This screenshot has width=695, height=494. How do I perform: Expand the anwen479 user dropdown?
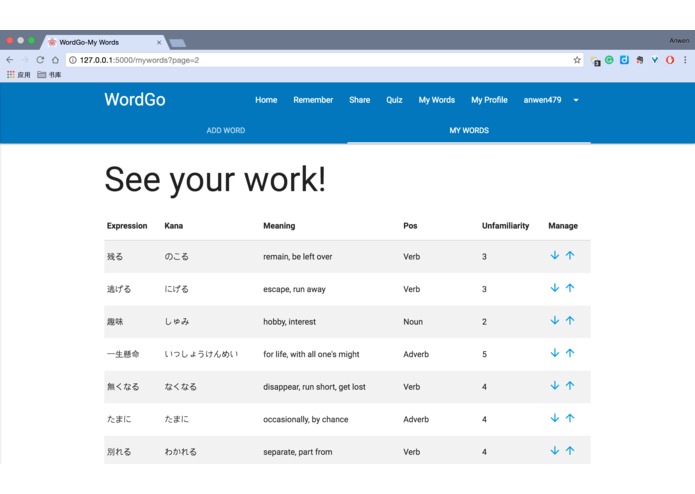(x=576, y=100)
